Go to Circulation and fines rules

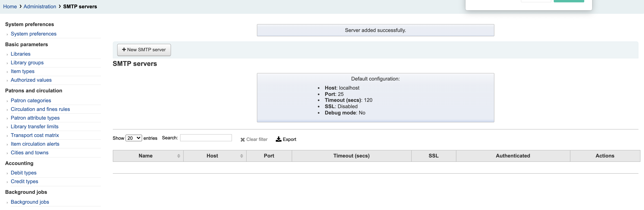40,109
